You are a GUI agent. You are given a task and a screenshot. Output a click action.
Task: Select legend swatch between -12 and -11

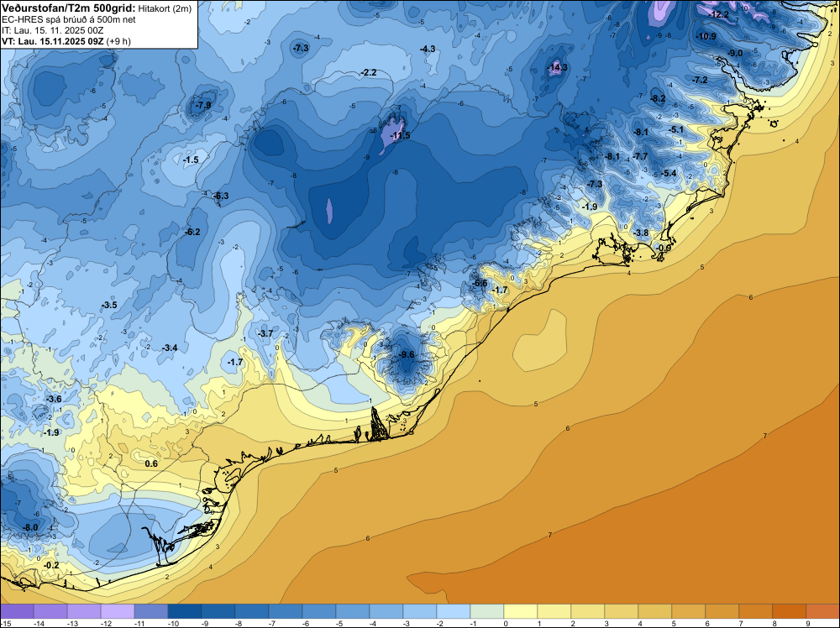point(118,611)
